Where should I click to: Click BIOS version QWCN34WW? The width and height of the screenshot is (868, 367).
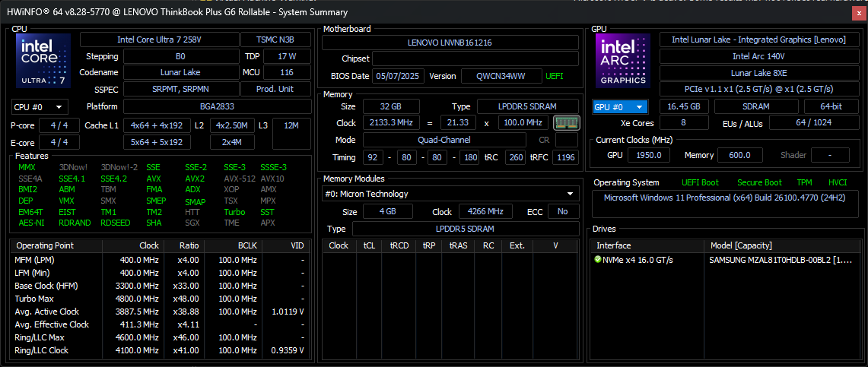pyautogui.click(x=501, y=76)
